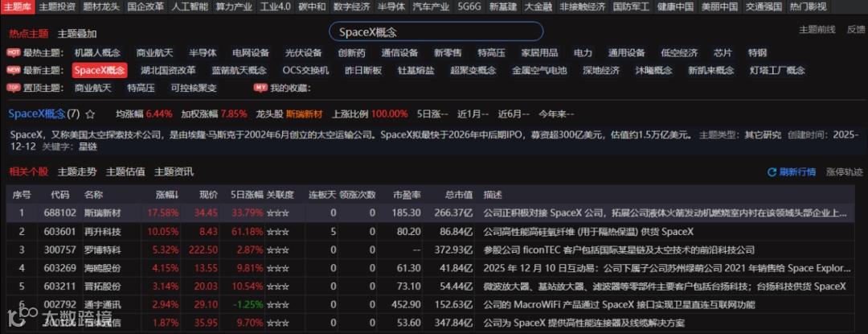This screenshot has height=334, width=868.
Task: Click 452.90 PE ratio cell
Action: [x=407, y=305]
